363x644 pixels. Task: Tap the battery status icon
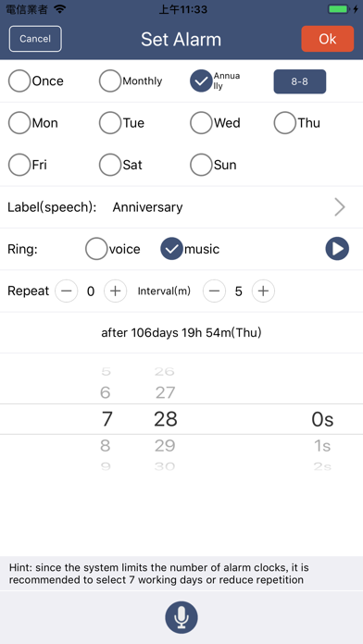[338, 9]
